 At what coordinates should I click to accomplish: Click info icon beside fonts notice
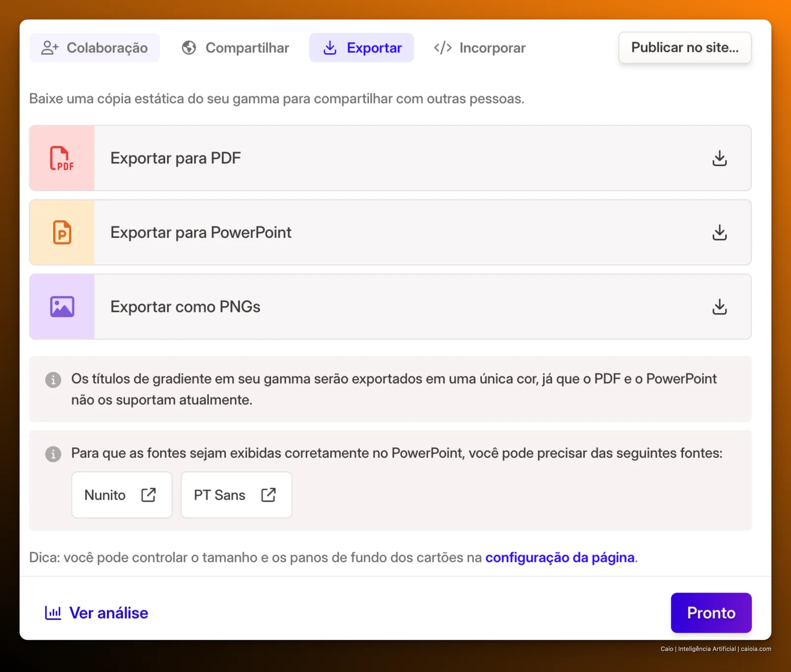53,454
